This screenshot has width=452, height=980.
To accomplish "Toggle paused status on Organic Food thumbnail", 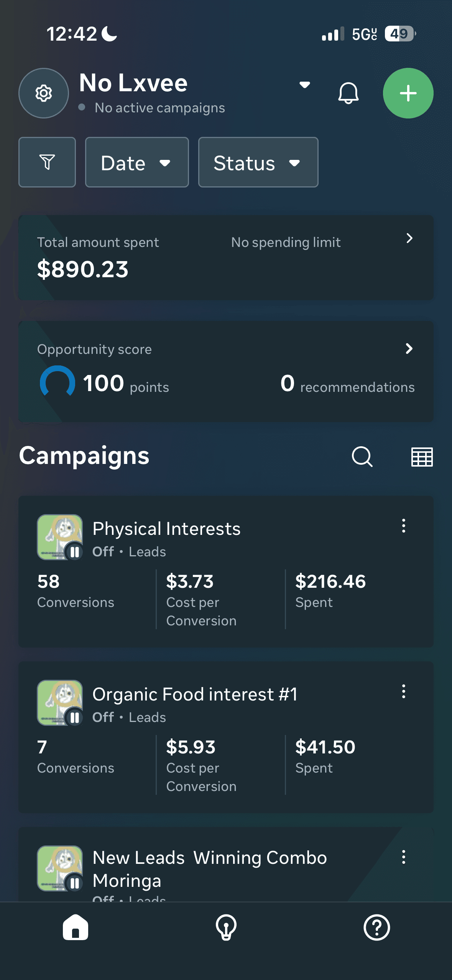I will (74, 718).
